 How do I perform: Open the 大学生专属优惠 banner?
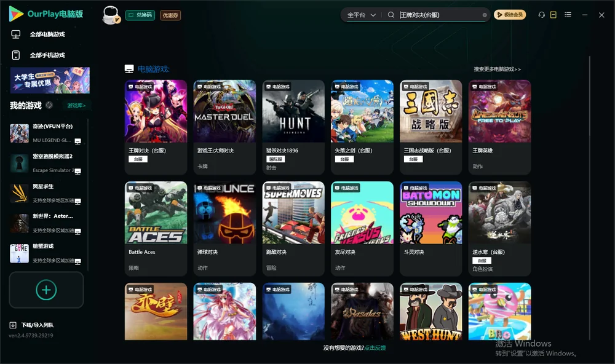click(x=50, y=80)
